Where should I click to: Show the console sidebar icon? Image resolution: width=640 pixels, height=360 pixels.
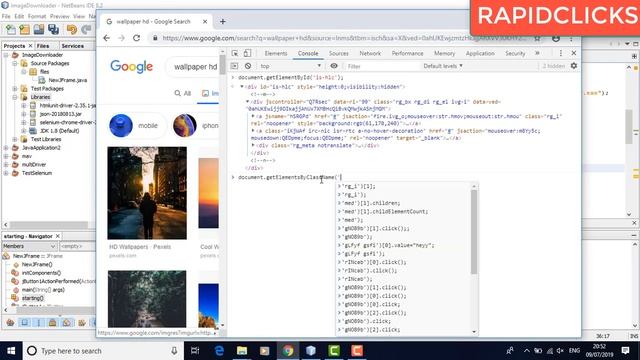(x=234, y=66)
